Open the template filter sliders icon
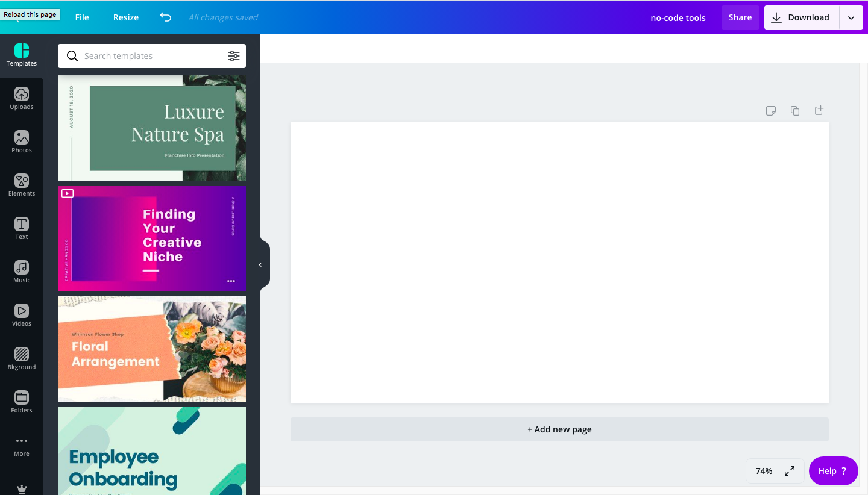This screenshot has height=495, width=868. (234, 56)
